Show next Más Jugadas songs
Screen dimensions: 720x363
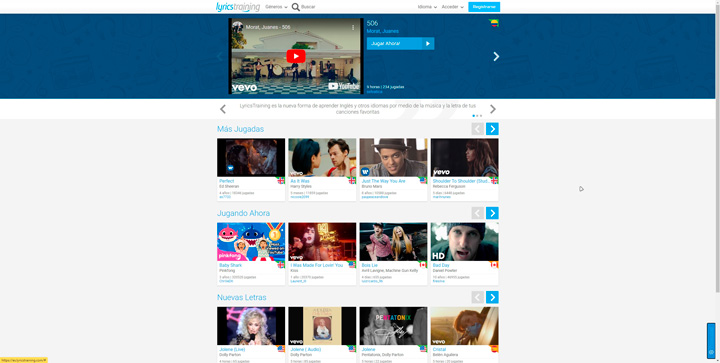pos(492,129)
